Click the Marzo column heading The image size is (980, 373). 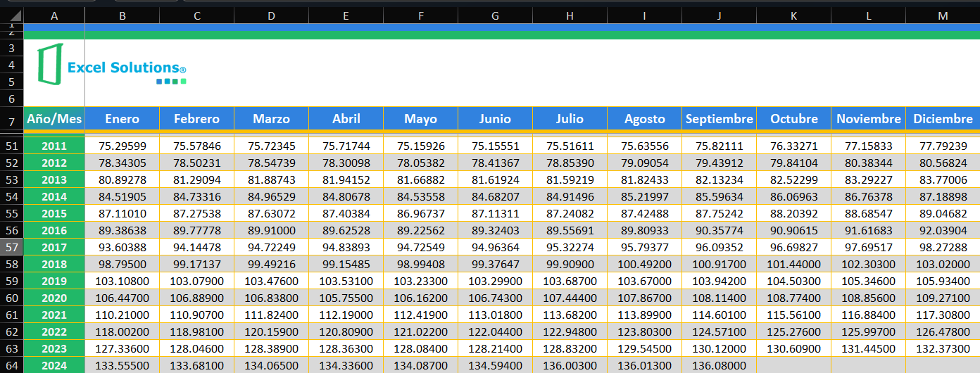point(272,118)
